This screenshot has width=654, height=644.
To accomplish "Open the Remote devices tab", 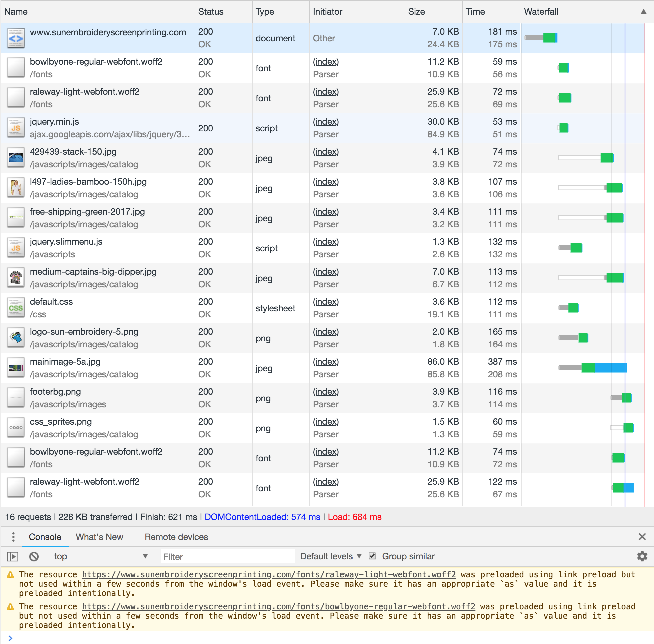I will (x=176, y=537).
